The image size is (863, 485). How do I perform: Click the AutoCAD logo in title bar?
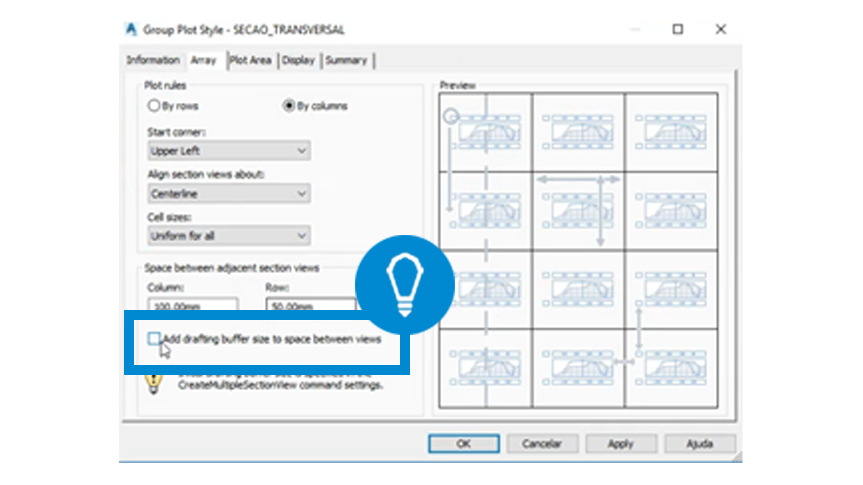[x=131, y=29]
